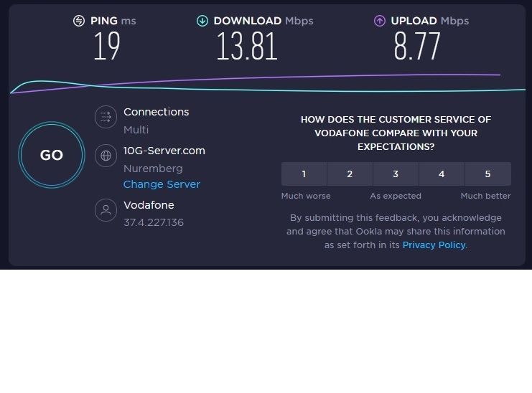Click the ping icon
This screenshot has width=532, height=393.
coord(79,21)
